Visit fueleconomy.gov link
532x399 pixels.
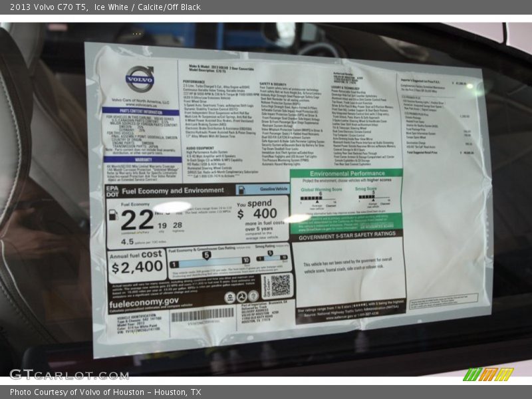(x=144, y=302)
